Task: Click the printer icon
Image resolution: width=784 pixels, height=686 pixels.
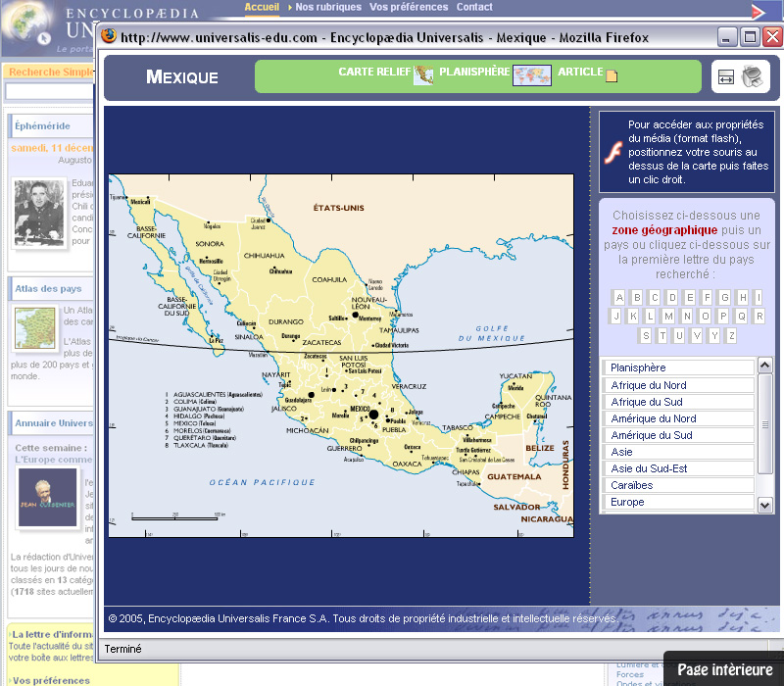Action: click(x=753, y=76)
